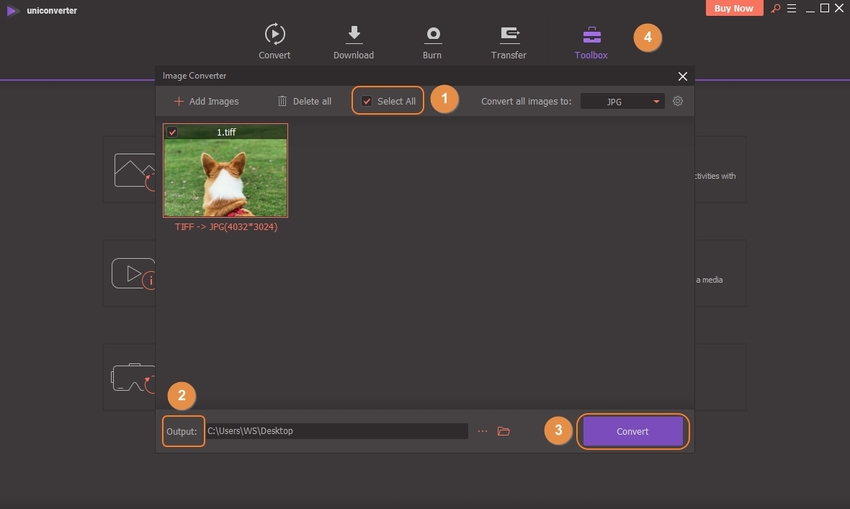This screenshot has width=850, height=509.
Task: Click the Buy Now button
Action: tap(735, 9)
